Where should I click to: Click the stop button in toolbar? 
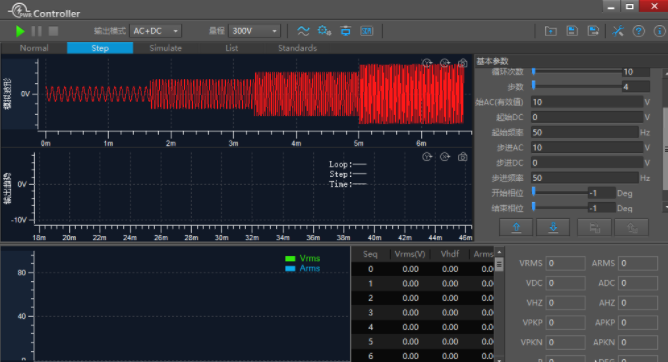(x=53, y=31)
